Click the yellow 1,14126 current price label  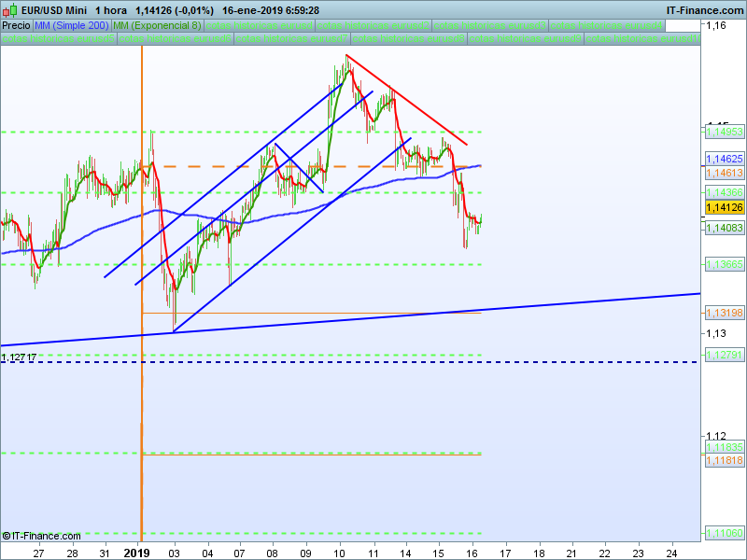(725, 207)
